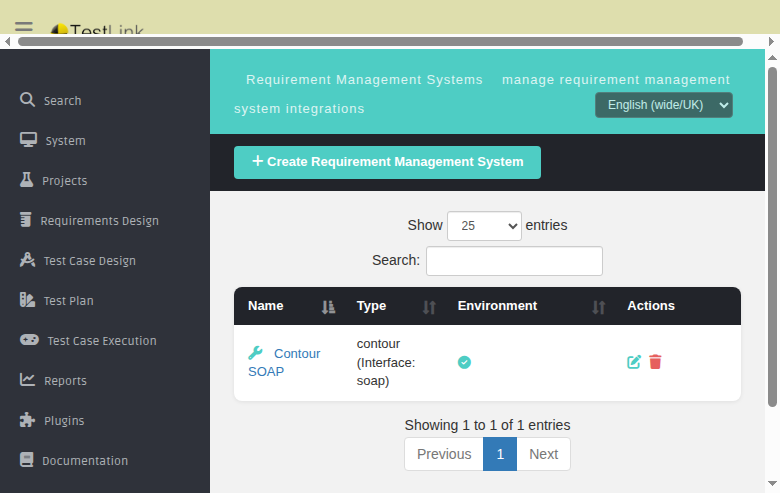Click the 'Requirement Management Systems' heading
This screenshot has height=493, width=780.
click(x=364, y=80)
